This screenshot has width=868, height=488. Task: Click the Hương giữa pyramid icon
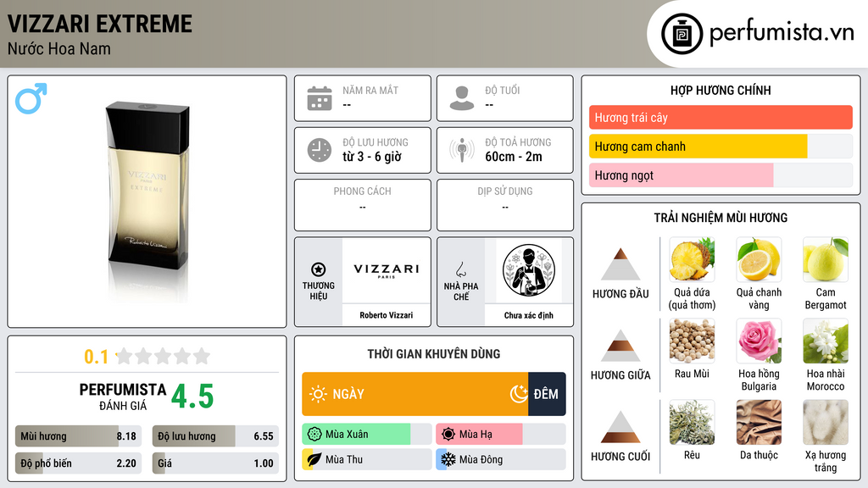point(620,346)
